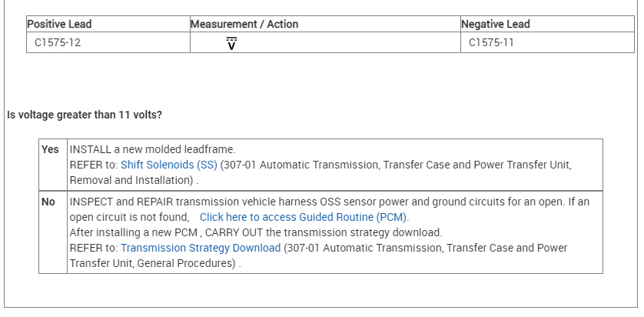
Task: Click the "Is voltage greater than 11 volts?" question
Action: click(x=85, y=115)
